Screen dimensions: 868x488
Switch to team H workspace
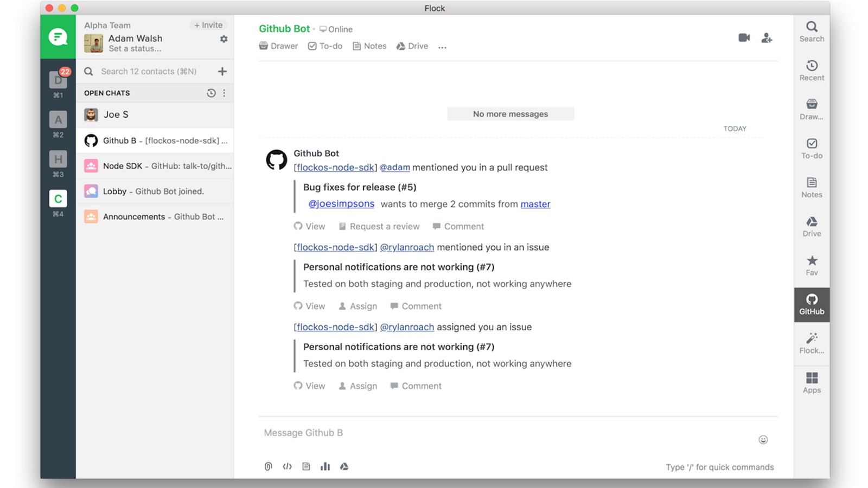point(58,159)
